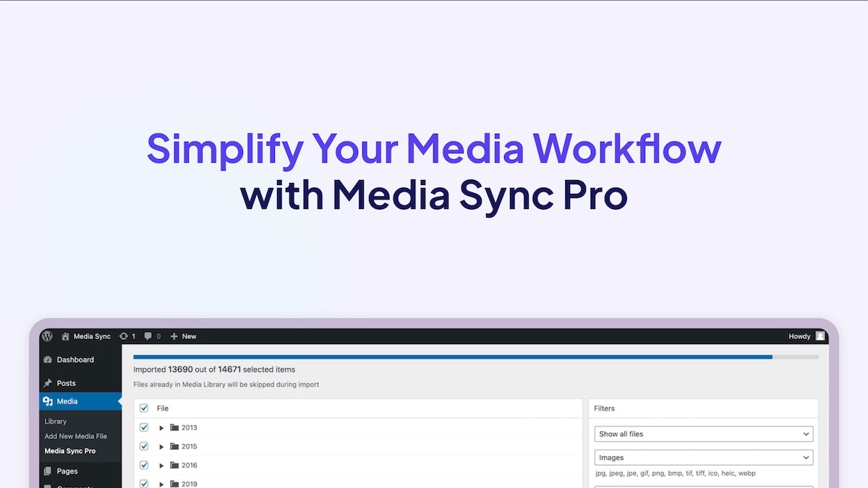
Task: Expand the 2013 folder triangle
Action: pyautogui.click(x=161, y=428)
